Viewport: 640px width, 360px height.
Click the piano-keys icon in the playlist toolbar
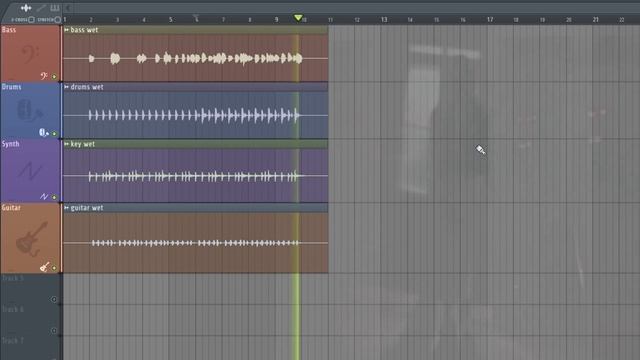tap(54, 8)
